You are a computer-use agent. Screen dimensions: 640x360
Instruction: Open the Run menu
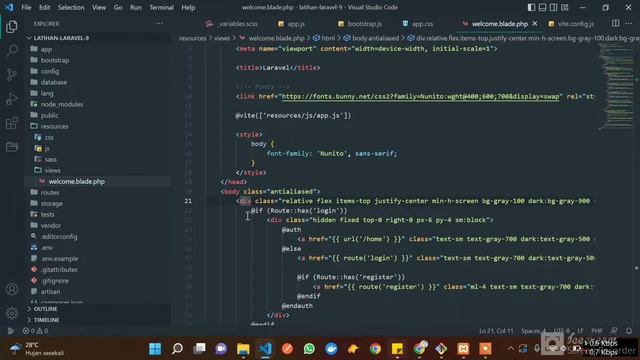click(136, 7)
